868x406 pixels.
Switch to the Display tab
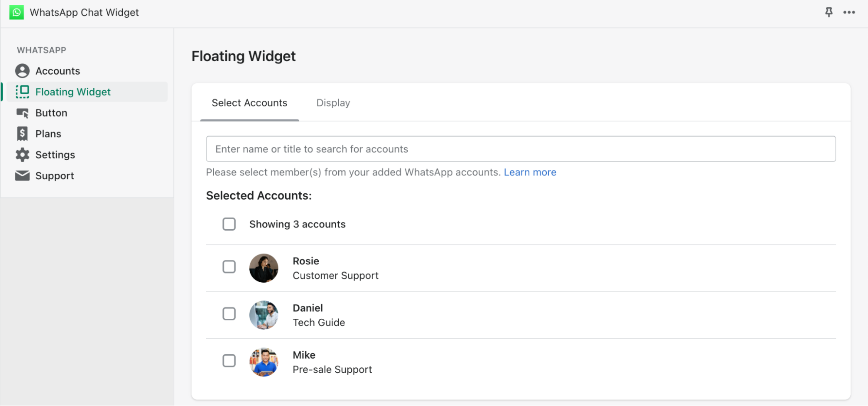333,103
